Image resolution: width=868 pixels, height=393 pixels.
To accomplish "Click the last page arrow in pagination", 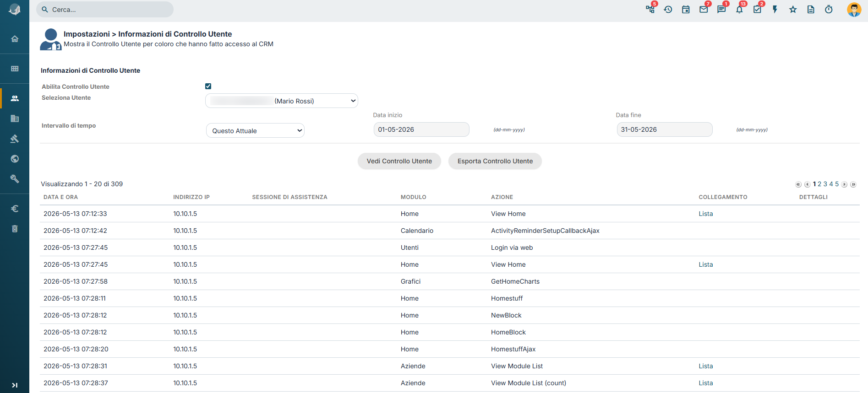I will [853, 184].
